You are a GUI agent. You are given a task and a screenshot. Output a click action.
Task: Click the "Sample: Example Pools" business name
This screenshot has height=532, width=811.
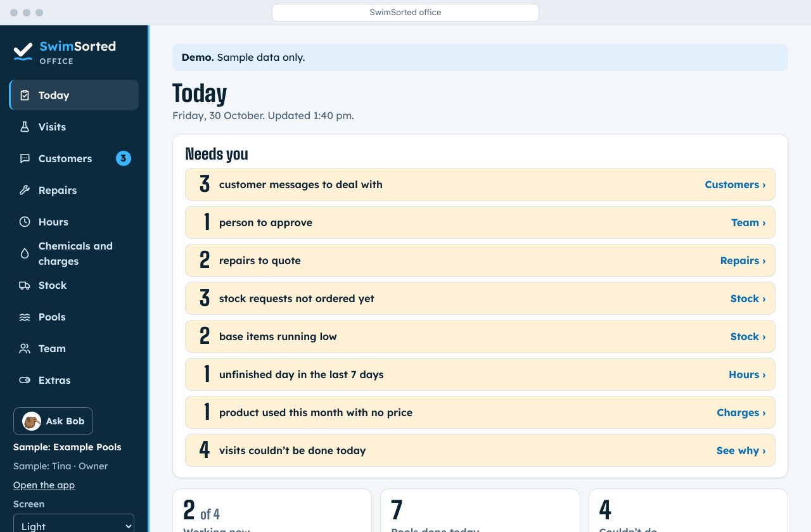(67, 447)
